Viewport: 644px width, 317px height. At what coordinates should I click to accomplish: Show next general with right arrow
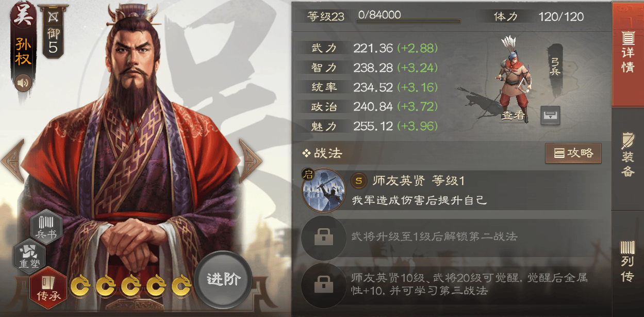tap(251, 161)
